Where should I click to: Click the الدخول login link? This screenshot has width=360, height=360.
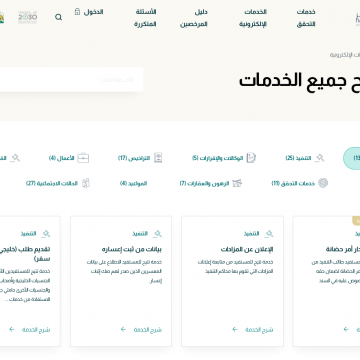89,12
